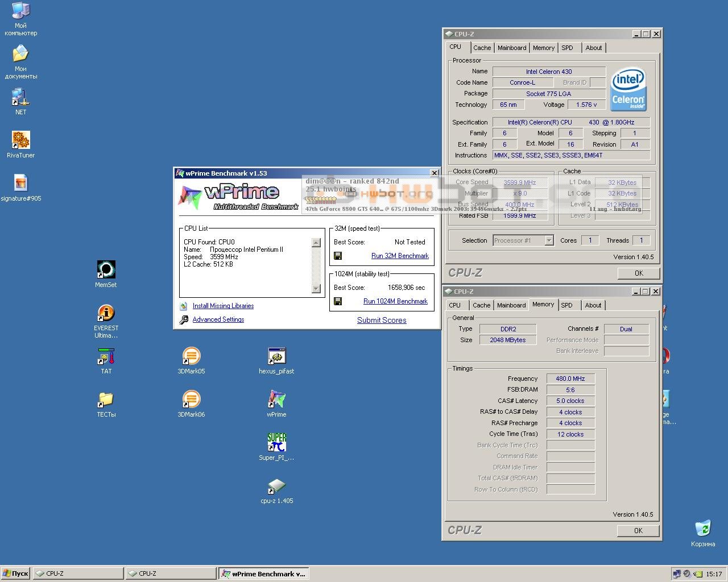
Task: Open Mainboard tab in lower CPU-Z window
Action: tap(511, 305)
